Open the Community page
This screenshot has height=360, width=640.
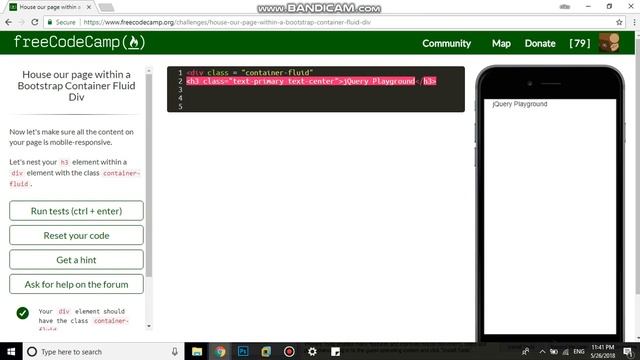(446, 43)
